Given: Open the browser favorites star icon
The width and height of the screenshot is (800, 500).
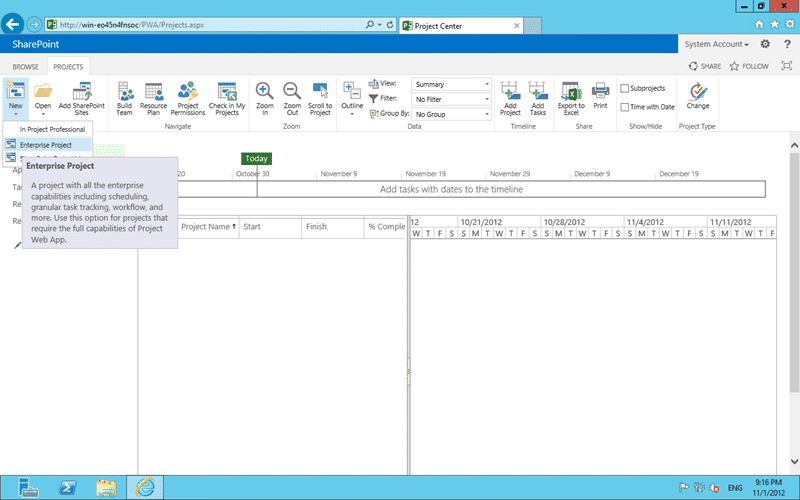Looking at the screenshot, I should pyautogui.click(x=774, y=24).
